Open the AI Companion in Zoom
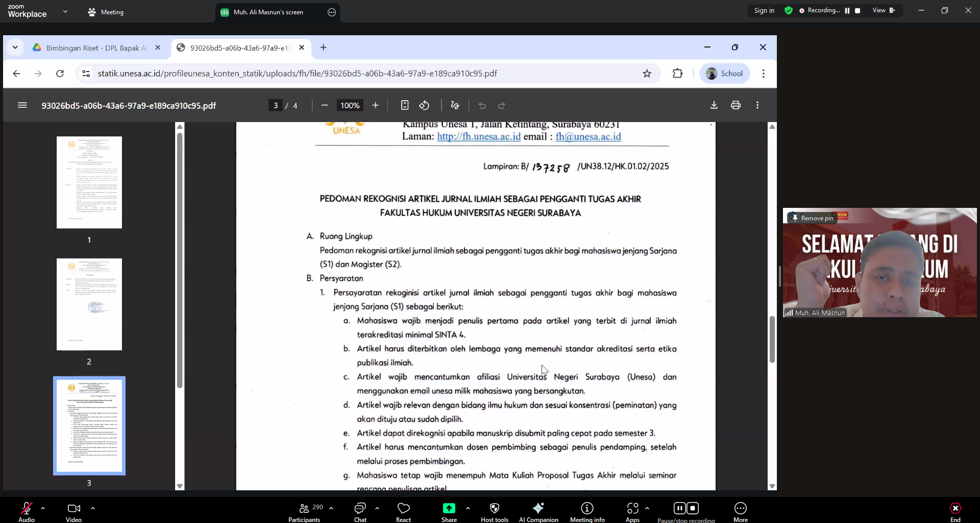 coord(538,512)
